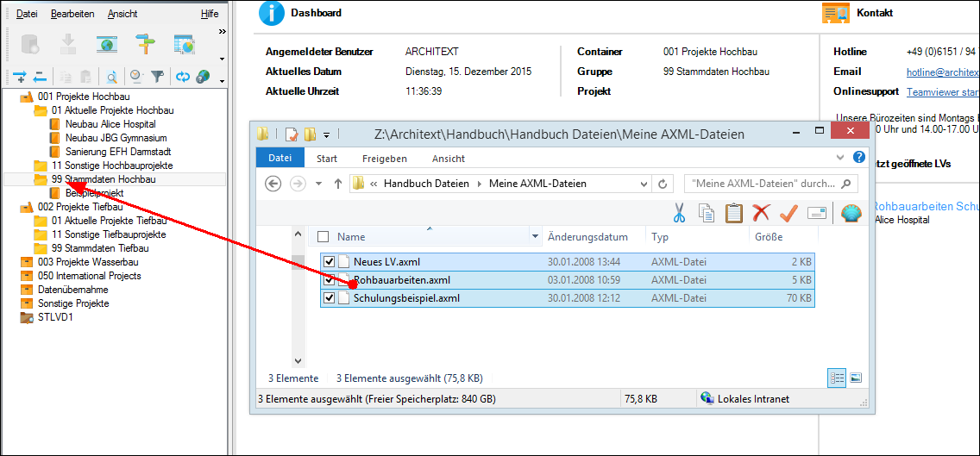Screen dimensions: 980x456
Task: Click the database toolbar icon in Architext
Action: point(30,44)
